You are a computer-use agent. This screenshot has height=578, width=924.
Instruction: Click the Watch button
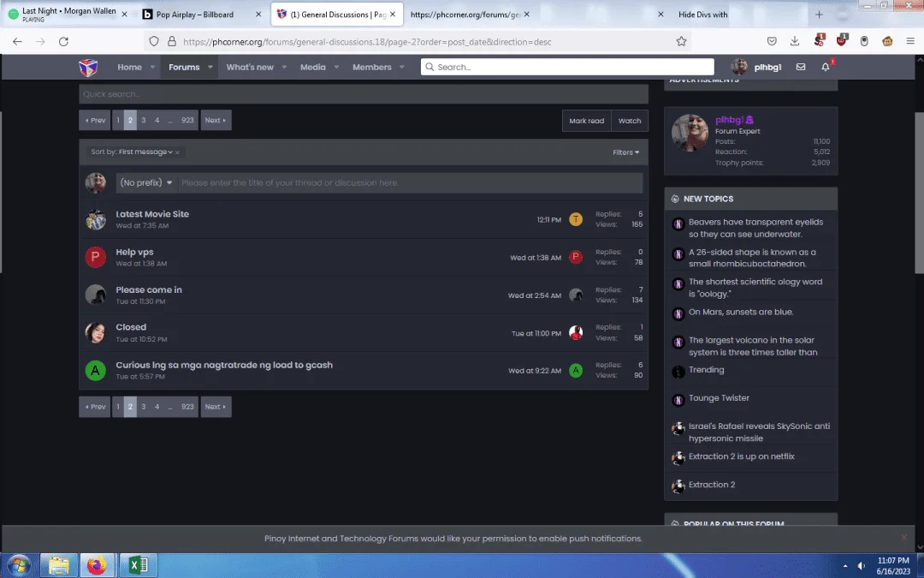(x=630, y=121)
